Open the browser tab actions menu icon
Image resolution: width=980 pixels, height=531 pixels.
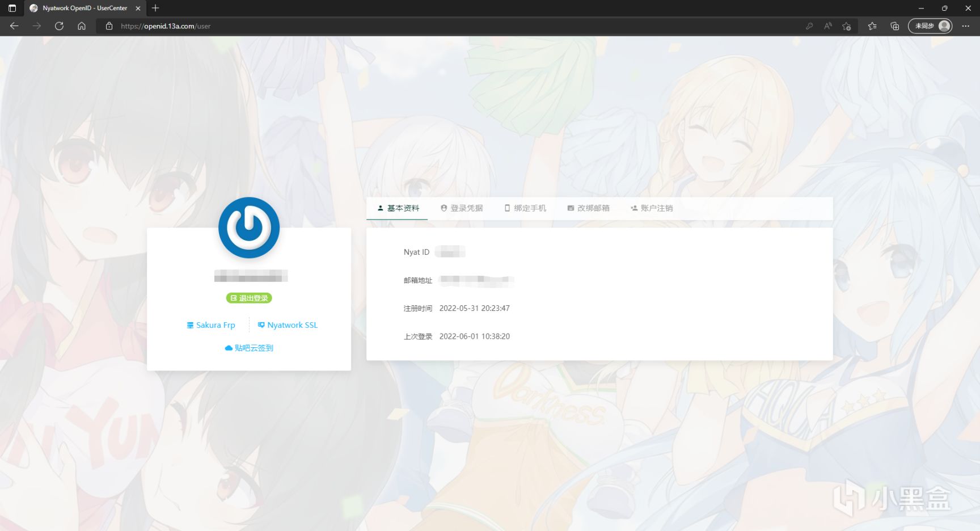tap(12, 8)
